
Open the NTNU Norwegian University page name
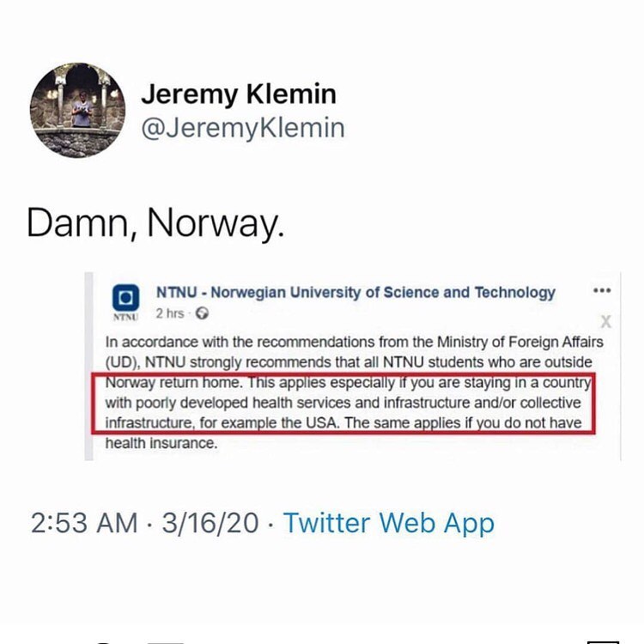pos(355,292)
